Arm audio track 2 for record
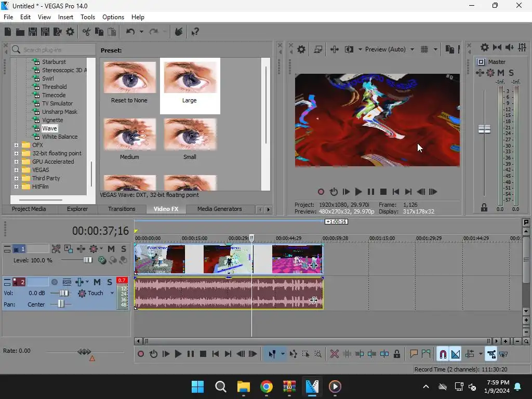This screenshot has width=532, height=399. click(54, 282)
